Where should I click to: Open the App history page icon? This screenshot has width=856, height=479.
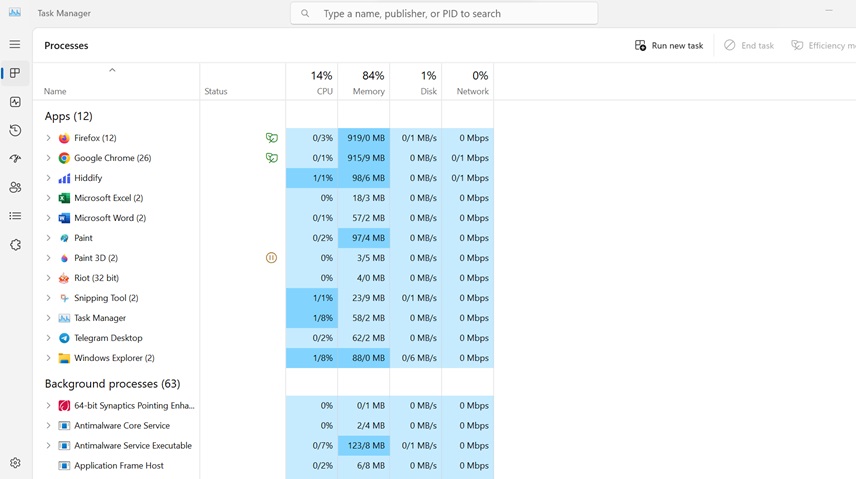point(15,131)
